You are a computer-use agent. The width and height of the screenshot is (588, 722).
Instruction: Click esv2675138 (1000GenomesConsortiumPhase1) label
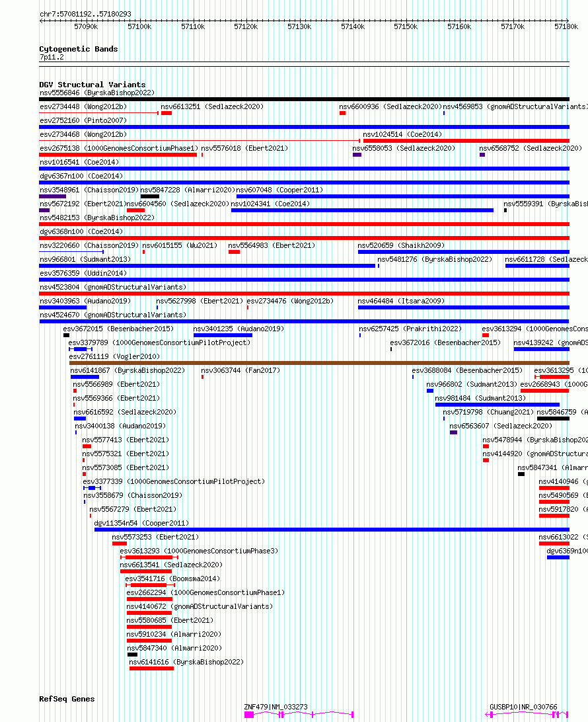pos(119,148)
